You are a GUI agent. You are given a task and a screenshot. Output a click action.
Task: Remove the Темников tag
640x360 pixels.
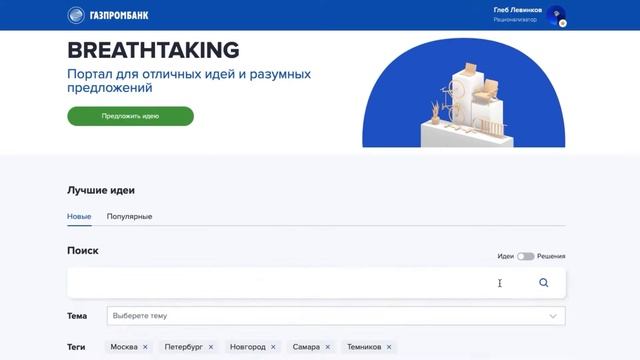pos(389,347)
